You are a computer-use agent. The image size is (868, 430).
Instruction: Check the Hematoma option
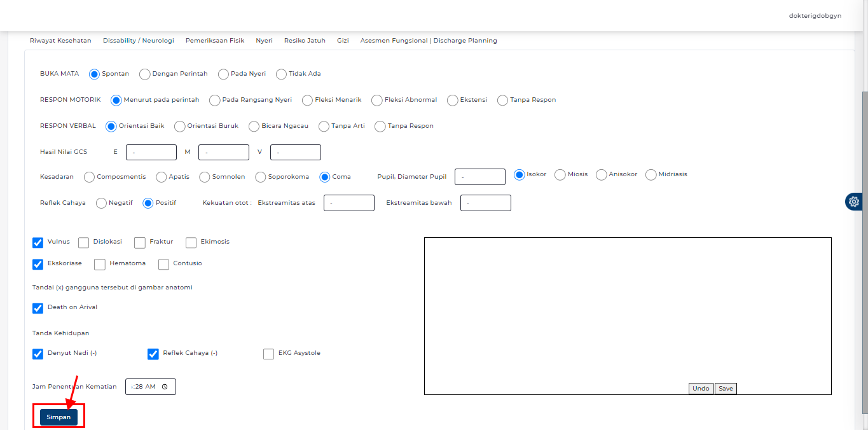click(100, 264)
